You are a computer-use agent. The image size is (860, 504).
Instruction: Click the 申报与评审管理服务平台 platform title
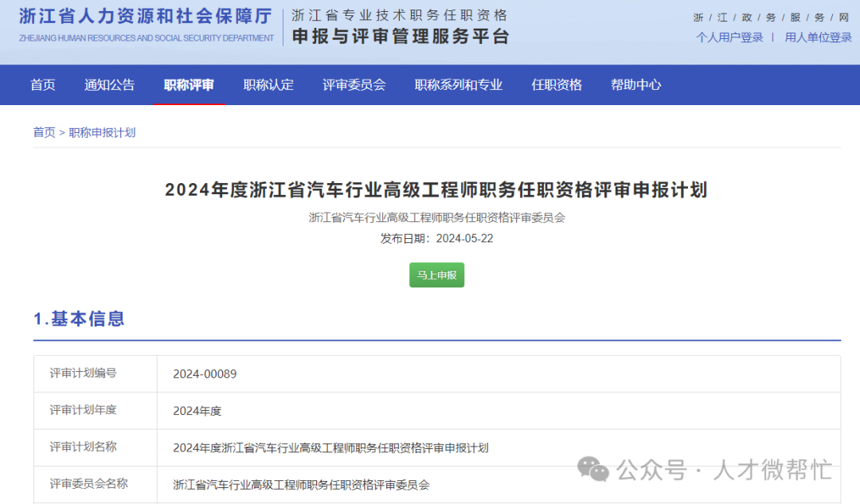pyautogui.click(x=400, y=36)
